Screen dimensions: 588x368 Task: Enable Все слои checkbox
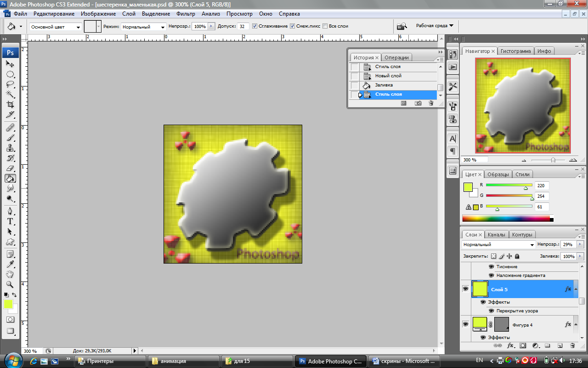point(325,26)
